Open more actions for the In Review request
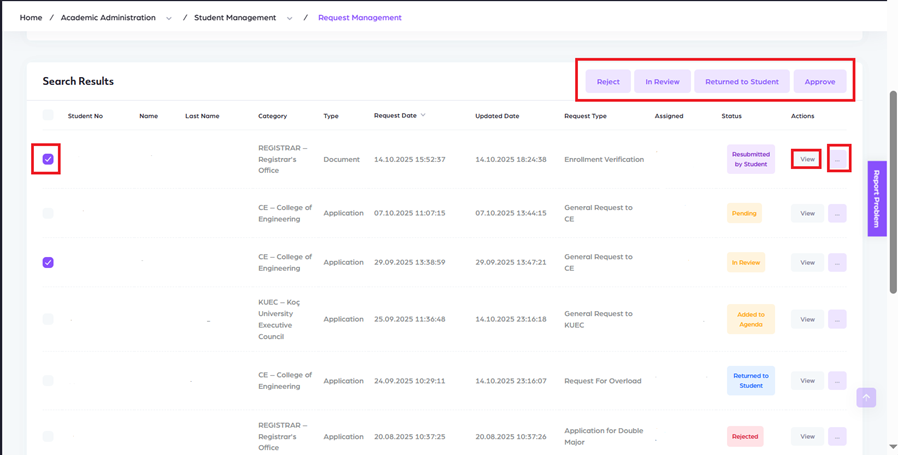This screenshot has width=898, height=455. pos(838,262)
